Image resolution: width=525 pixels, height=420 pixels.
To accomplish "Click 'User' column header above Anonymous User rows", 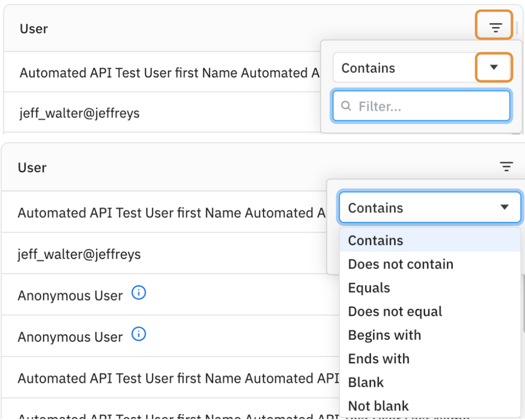I will [x=32, y=167].
